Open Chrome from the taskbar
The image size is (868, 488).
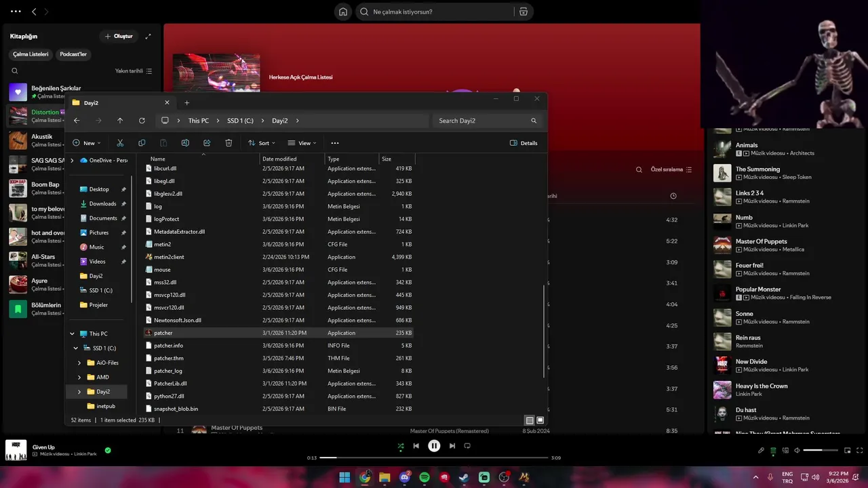click(365, 477)
